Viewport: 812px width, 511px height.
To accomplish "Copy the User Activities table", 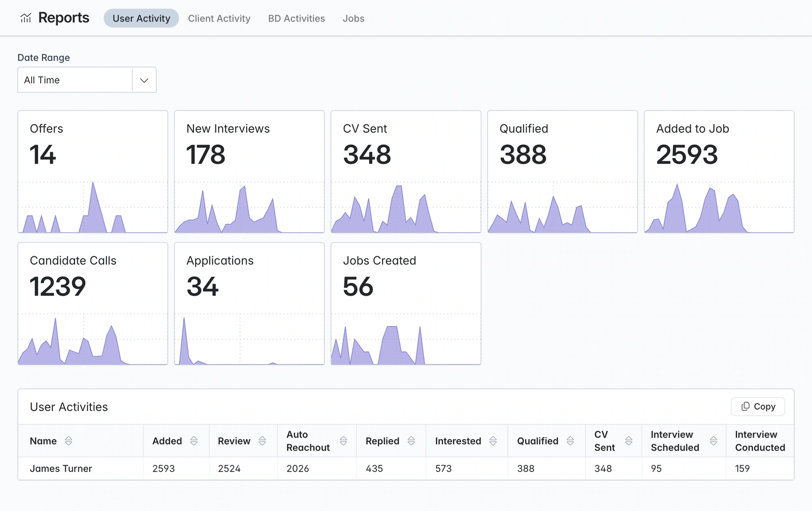I will 758,406.
